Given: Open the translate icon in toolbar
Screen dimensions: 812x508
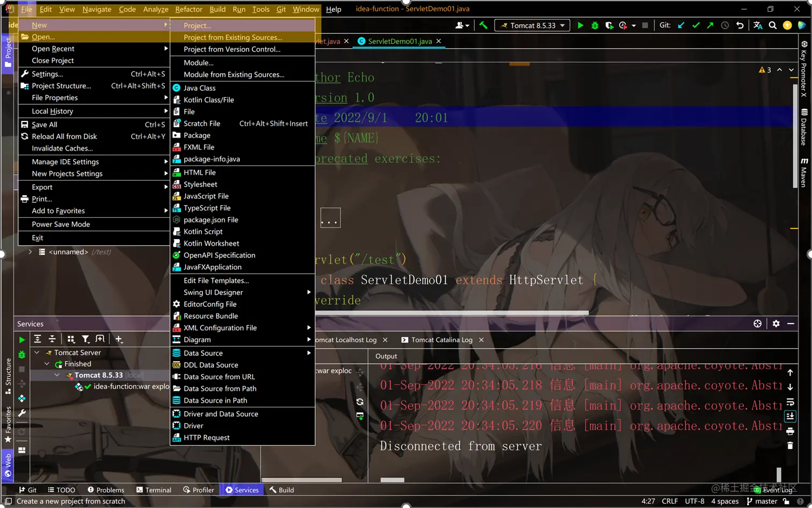Looking at the screenshot, I should point(758,25).
